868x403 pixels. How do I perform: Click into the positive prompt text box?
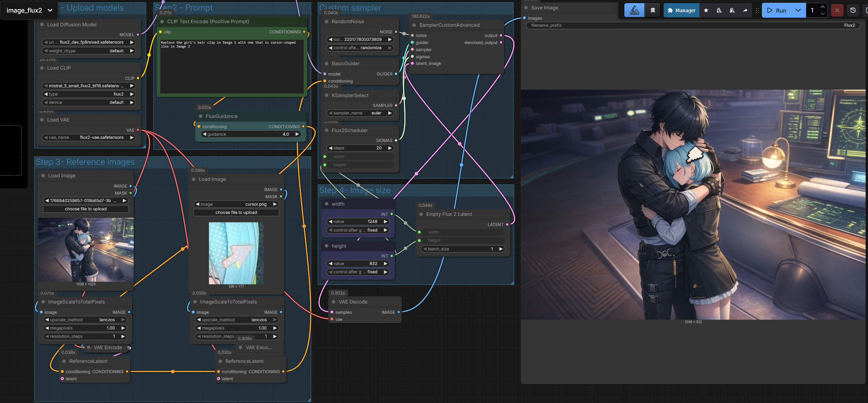coord(232,67)
